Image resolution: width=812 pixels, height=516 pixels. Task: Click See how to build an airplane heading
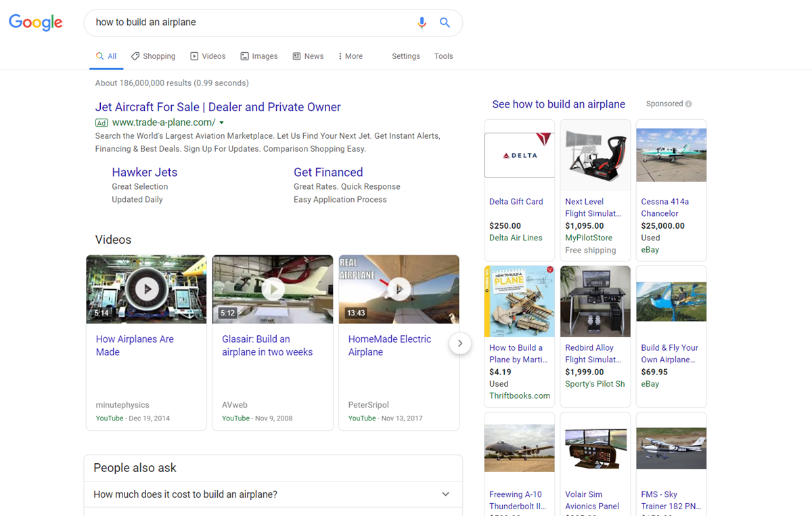click(559, 104)
